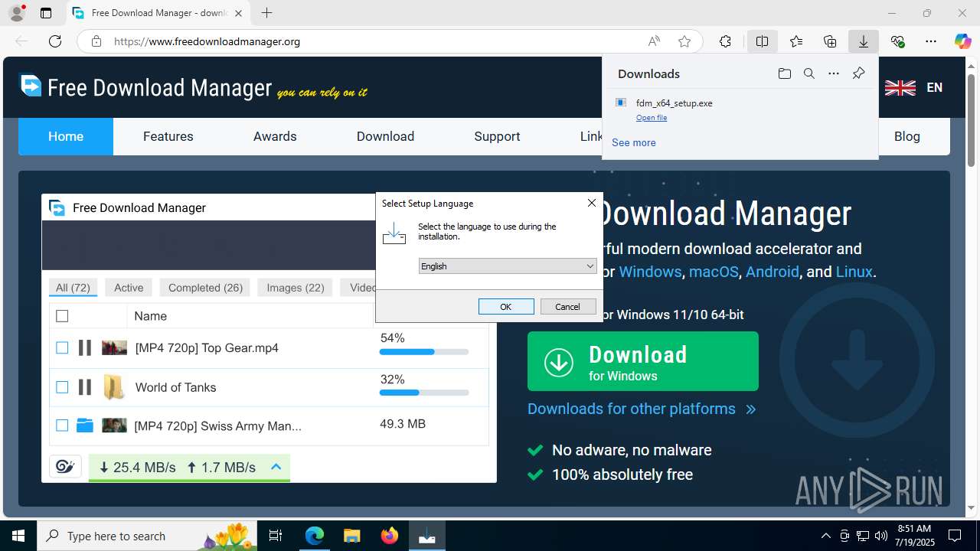Open downloads folder icon in panel

pyautogui.click(x=784, y=73)
